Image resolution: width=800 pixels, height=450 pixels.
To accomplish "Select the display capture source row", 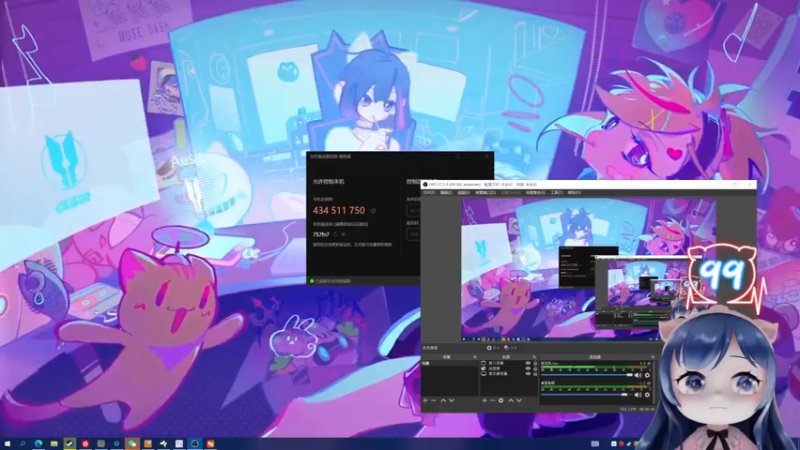I will click(509, 373).
